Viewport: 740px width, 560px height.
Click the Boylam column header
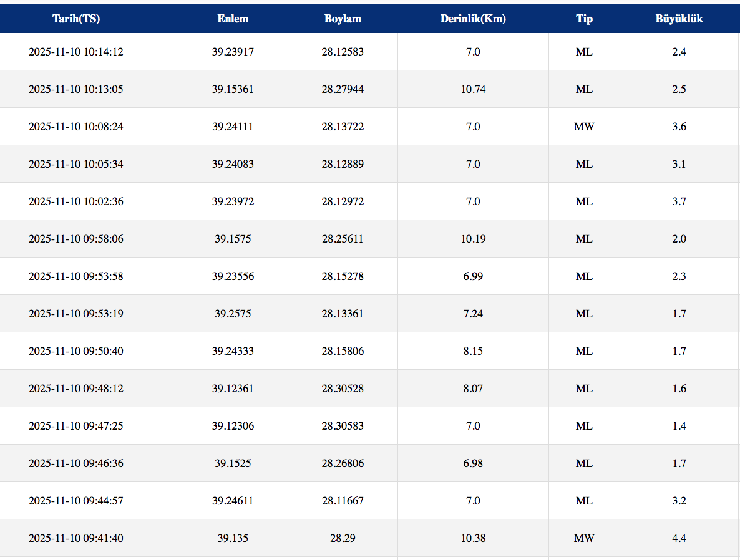tap(343, 19)
